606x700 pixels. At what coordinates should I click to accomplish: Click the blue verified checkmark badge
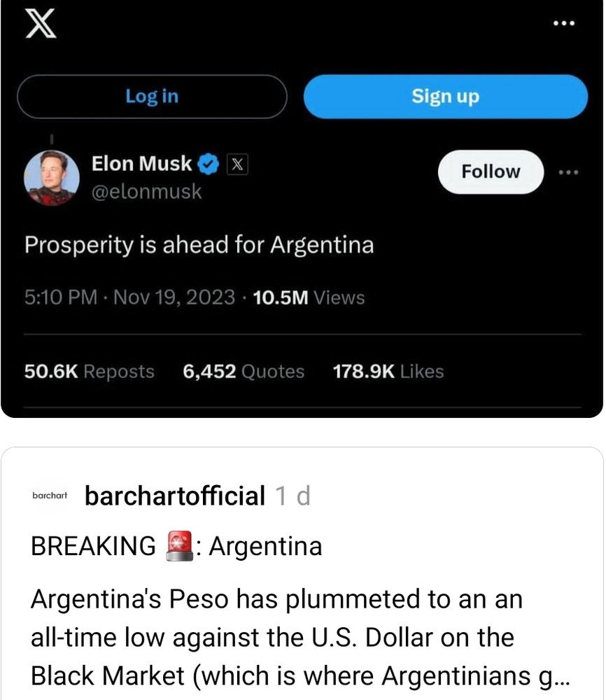tap(208, 164)
